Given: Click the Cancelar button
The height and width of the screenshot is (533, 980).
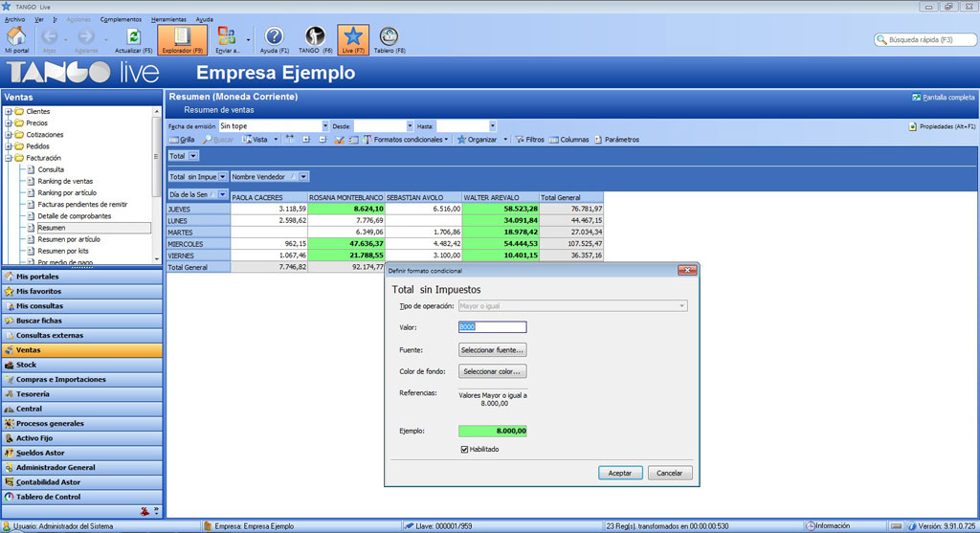Looking at the screenshot, I should tap(669, 473).
